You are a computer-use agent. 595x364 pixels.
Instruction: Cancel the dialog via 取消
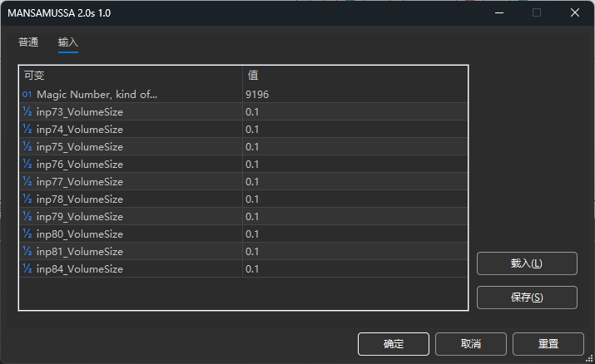(470, 344)
